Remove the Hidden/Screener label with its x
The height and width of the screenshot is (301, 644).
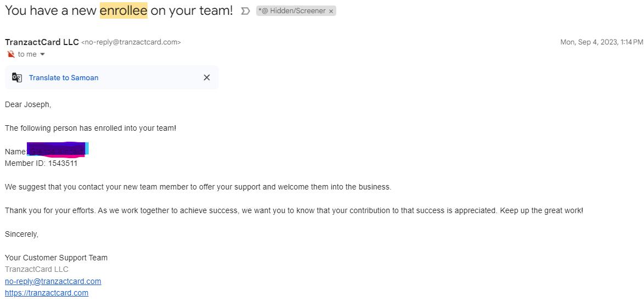[x=331, y=12]
